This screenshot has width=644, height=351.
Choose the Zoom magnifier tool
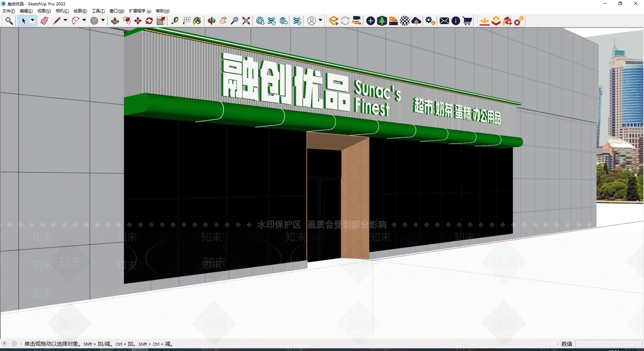click(234, 21)
